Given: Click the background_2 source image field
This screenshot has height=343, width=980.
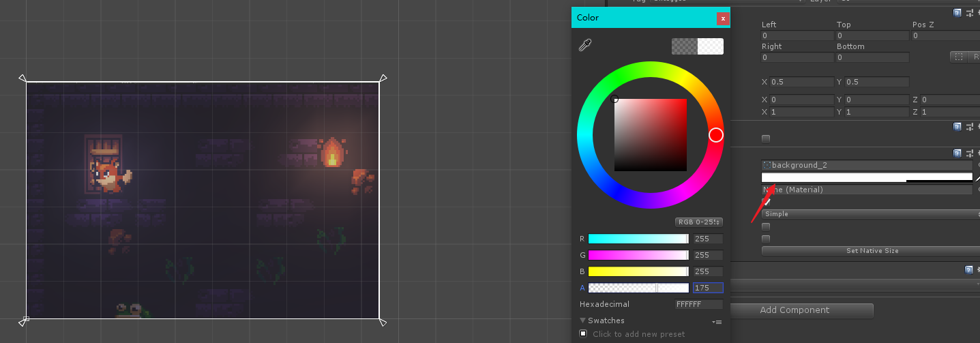Looking at the screenshot, I should [x=867, y=165].
